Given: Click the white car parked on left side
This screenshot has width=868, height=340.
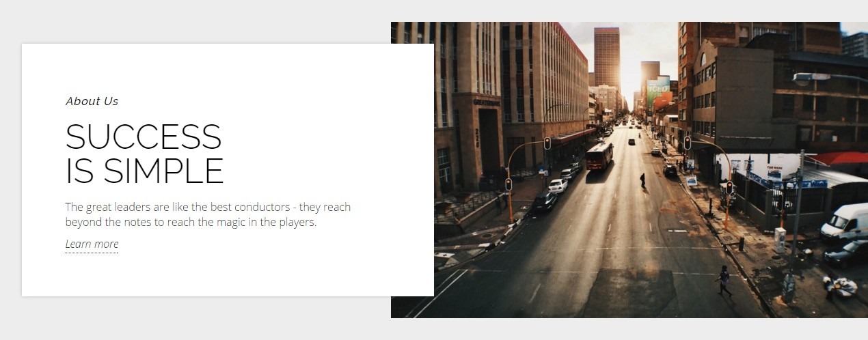Looking at the screenshot, I should point(558,186).
